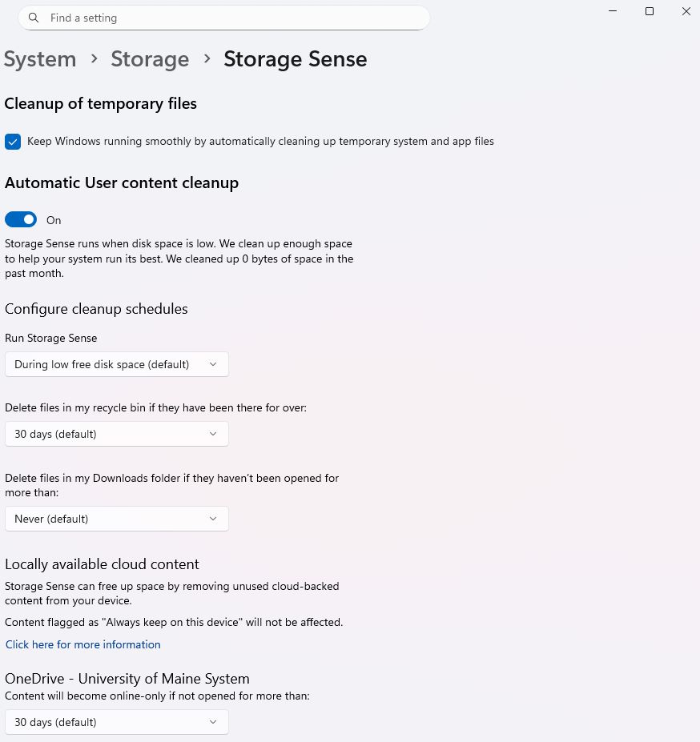700x742 pixels.
Task: Open the Run Storage Sense dropdown
Action: point(116,364)
